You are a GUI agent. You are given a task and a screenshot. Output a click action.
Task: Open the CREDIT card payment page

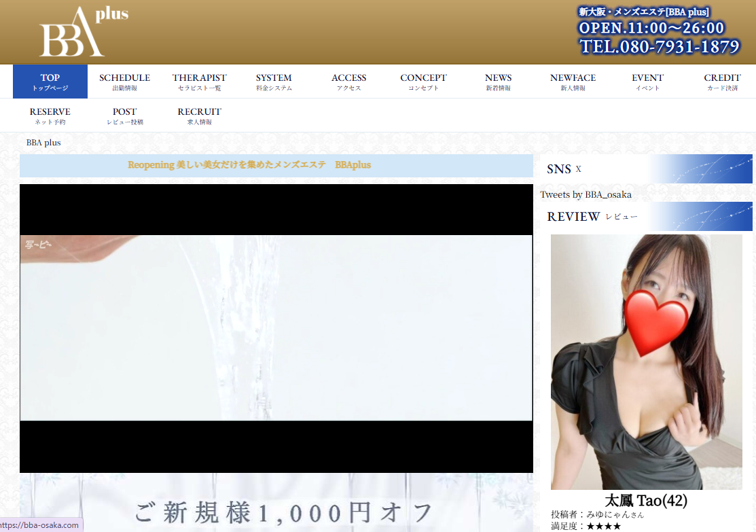(x=722, y=82)
